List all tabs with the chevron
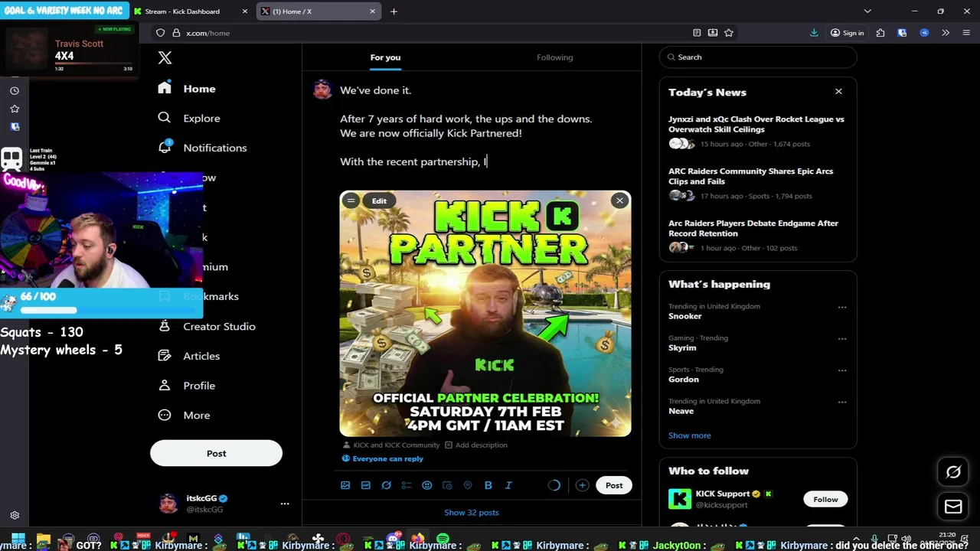 point(867,11)
